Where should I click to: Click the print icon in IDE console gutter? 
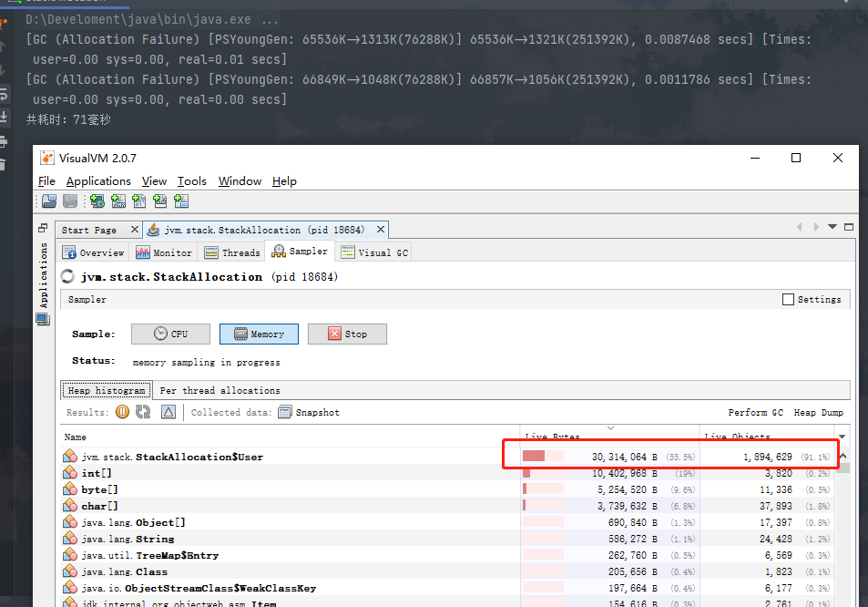4,142
